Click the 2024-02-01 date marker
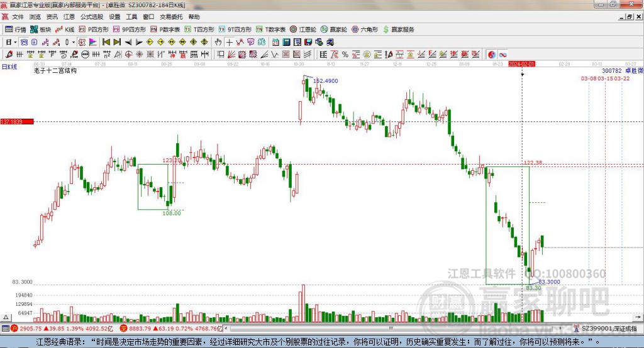 coord(521,64)
